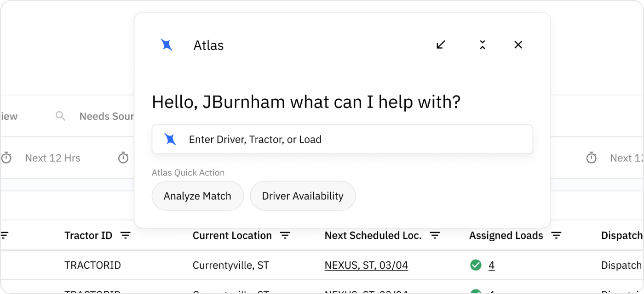This screenshot has width=644, height=294.
Task: Click the Analyze Match quick action
Action: 197,196
